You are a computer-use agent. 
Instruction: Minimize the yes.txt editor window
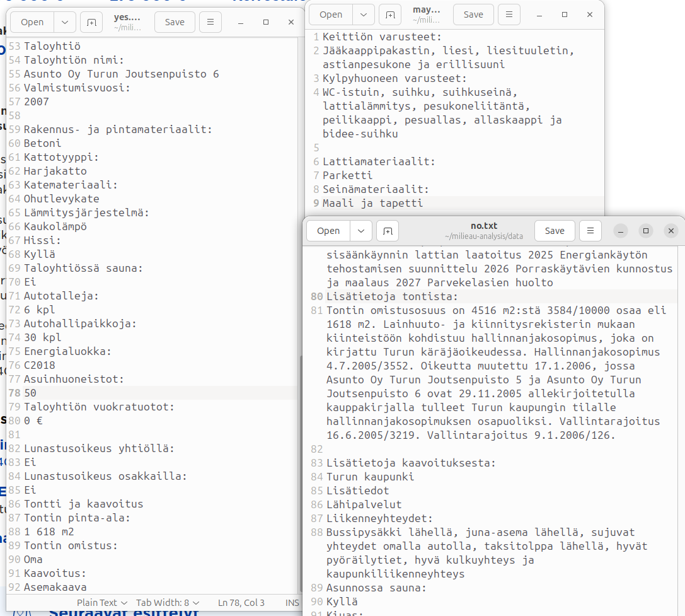[x=241, y=22]
